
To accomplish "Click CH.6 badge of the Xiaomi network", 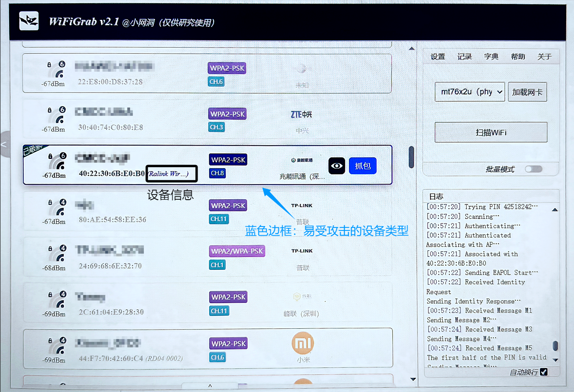I will tap(217, 357).
